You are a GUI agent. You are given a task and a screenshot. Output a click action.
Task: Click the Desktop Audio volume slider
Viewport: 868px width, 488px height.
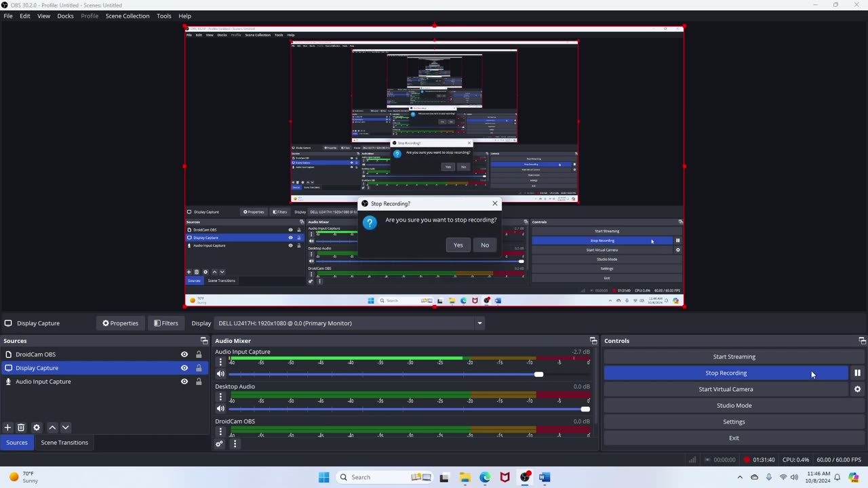tap(410, 409)
